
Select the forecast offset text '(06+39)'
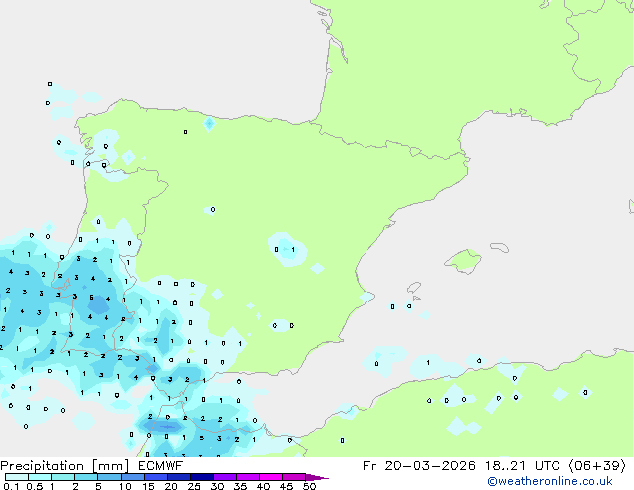(597, 466)
